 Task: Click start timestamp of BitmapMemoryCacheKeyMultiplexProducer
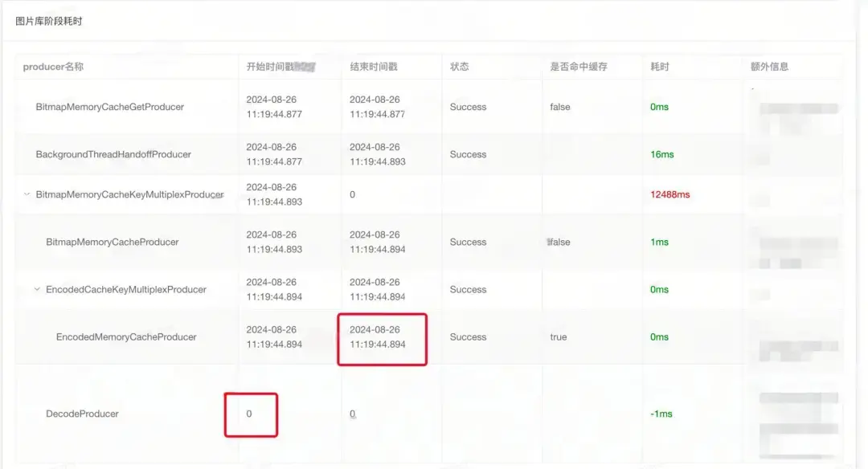tap(274, 194)
